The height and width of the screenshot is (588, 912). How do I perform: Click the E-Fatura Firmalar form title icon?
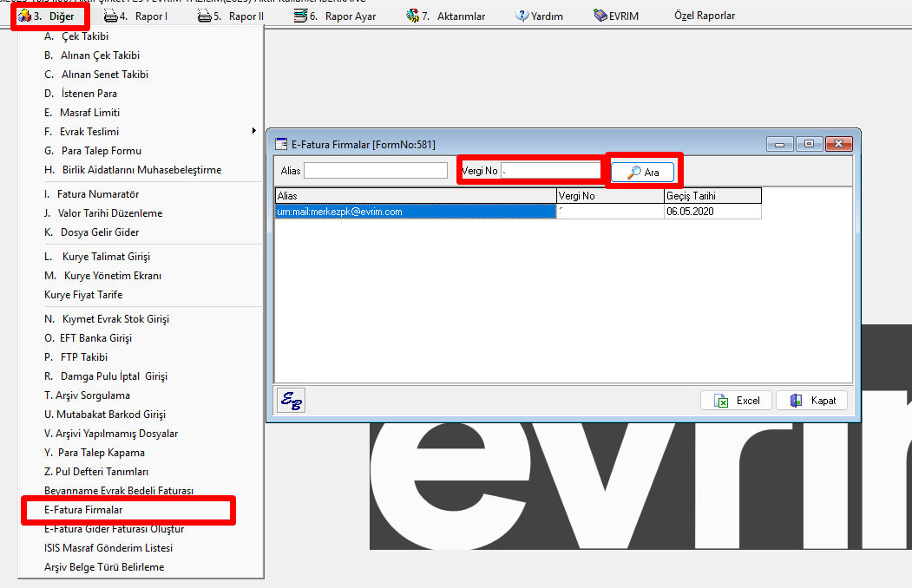point(281,144)
